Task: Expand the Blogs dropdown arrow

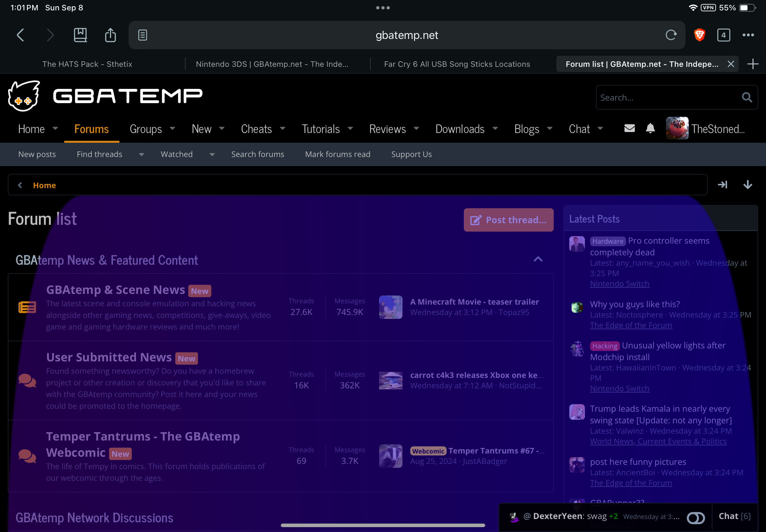Action: point(550,128)
